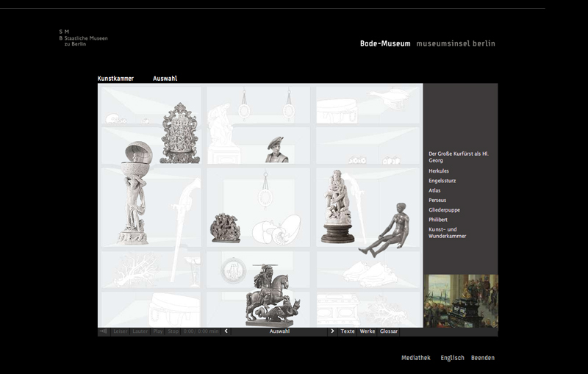Click the faded round medallion outline
The image size is (588, 374).
pos(234,270)
